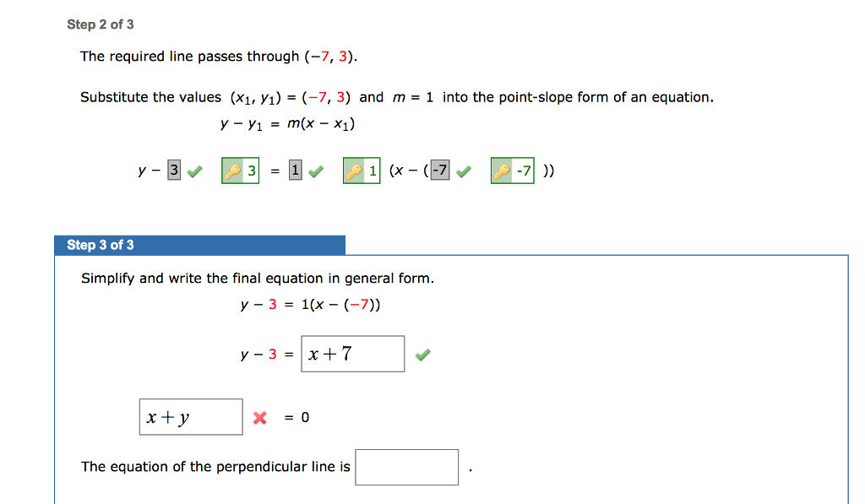
Task: Click the green checkmark next to x+7
Action: tap(422, 355)
